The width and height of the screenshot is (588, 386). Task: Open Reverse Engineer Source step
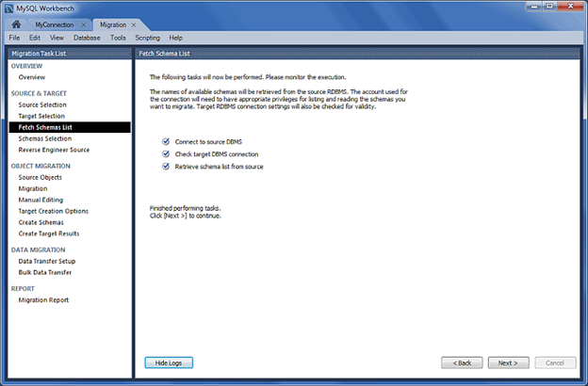coord(54,150)
